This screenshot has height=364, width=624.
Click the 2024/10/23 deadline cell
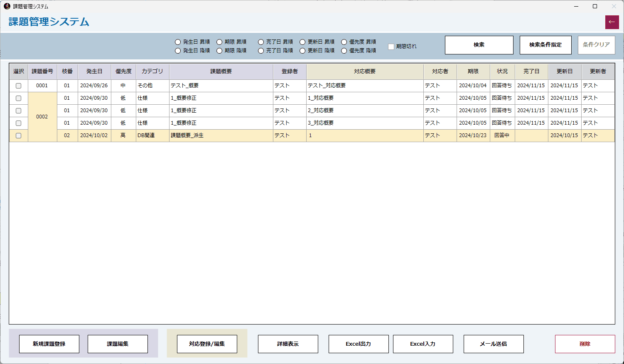point(473,135)
